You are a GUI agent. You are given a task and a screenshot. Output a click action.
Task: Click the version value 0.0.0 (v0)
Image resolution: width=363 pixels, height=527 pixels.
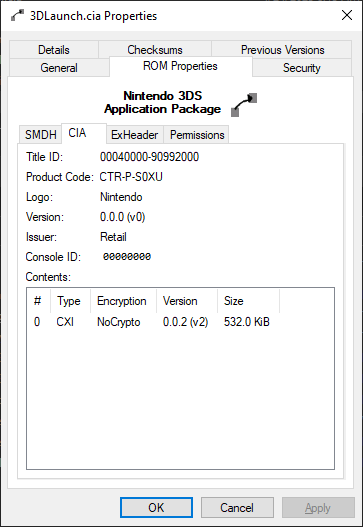click(x=123, y=217)
